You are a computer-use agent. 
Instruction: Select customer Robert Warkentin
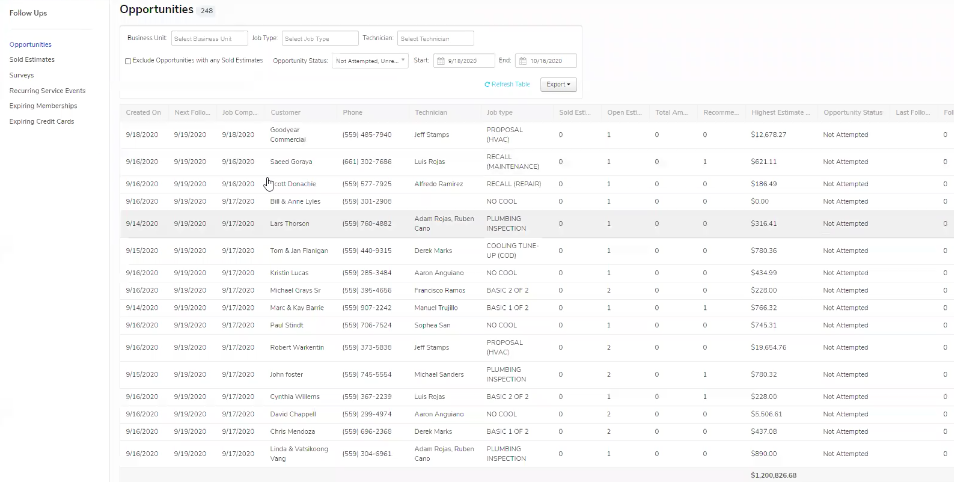(x=297, y=348)
